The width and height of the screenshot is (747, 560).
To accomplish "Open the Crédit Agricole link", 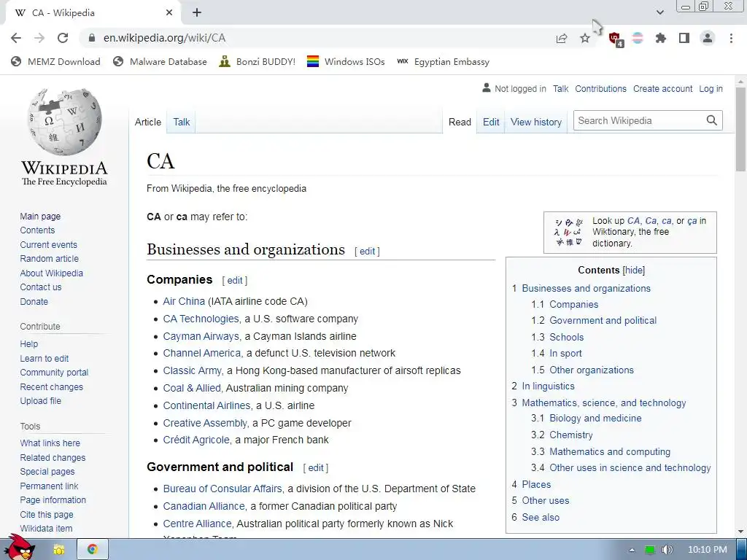I will point(196,440).
